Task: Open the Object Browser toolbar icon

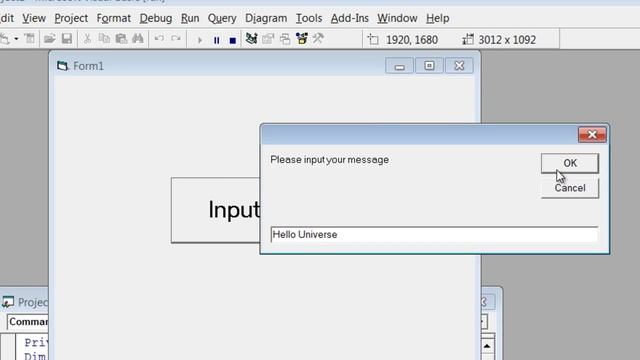Action: (302, 39)
